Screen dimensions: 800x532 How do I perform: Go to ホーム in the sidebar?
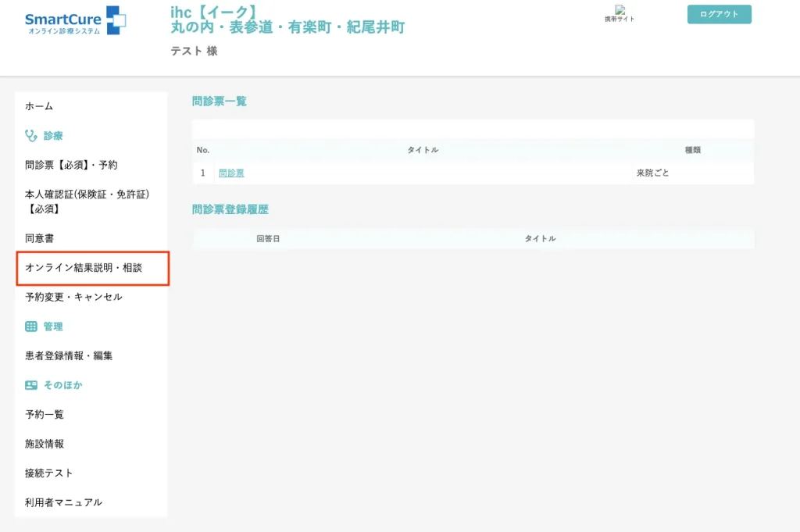coord(39,106)
